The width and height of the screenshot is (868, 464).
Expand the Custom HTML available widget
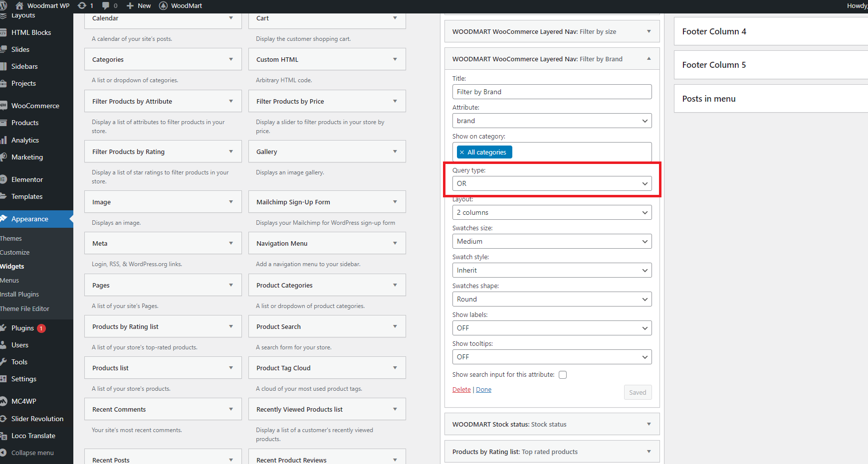pyautogui.click(x=395, y=59)
